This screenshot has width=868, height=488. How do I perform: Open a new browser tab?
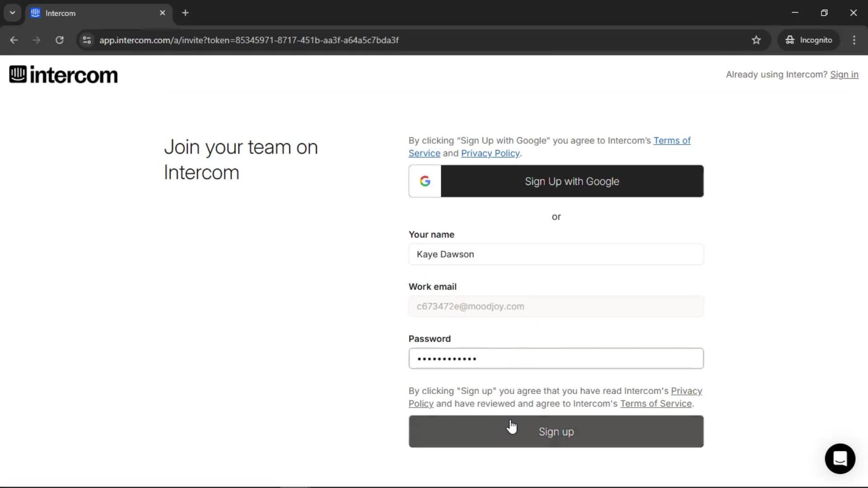coord(185,13)
